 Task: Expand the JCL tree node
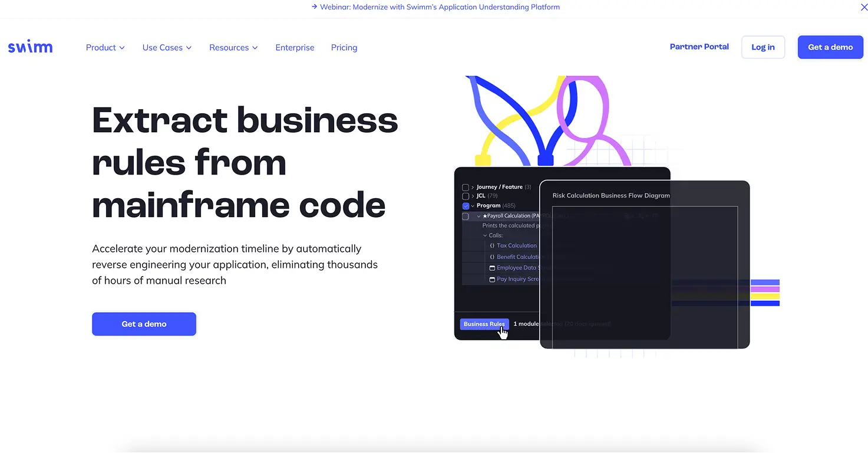(473, 196)
